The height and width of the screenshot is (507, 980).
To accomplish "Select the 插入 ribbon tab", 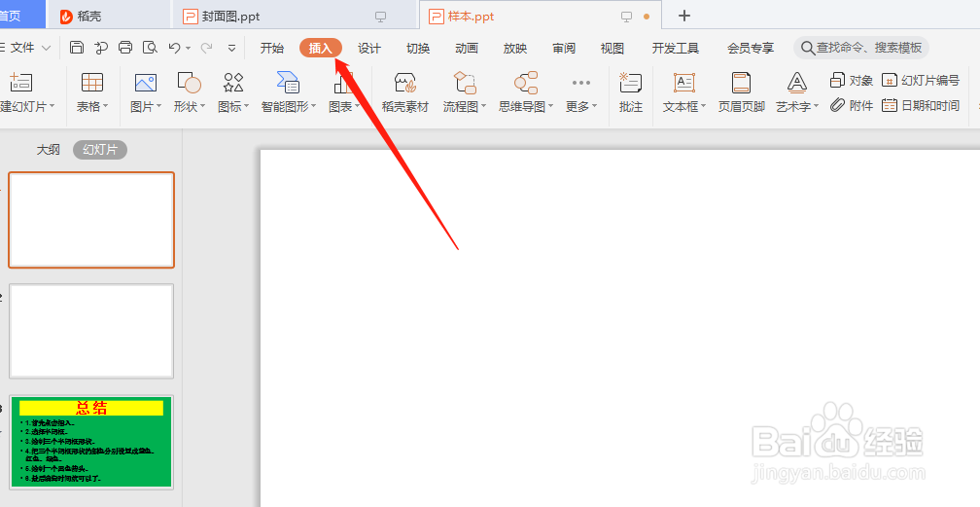I will (321, 49).
